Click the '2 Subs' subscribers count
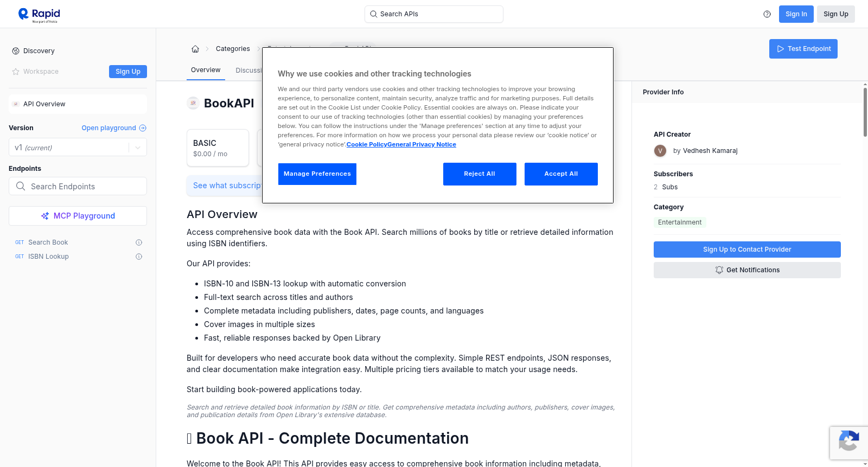The width and height of the screenshot is (868, 467). [666, 187]
